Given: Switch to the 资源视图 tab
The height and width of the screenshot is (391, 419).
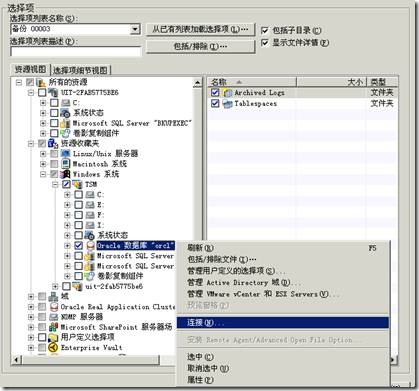Looking at the screenshot, I should point(30,69).
